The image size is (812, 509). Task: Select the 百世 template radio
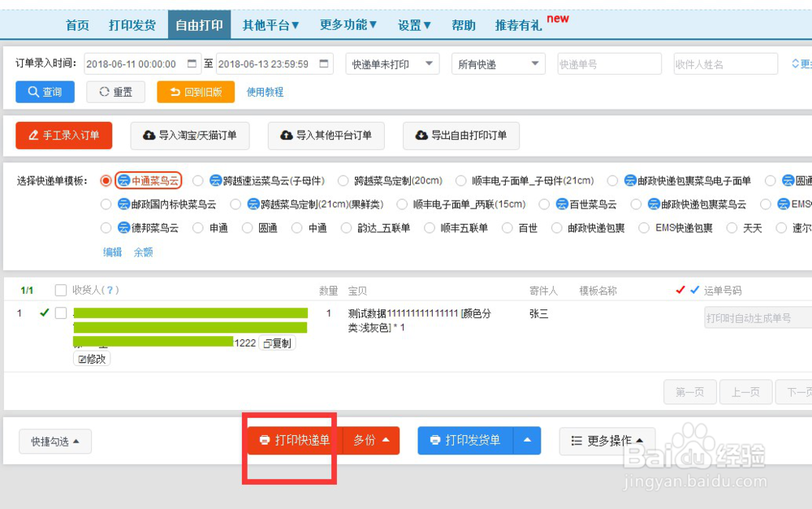click(508, 228)
